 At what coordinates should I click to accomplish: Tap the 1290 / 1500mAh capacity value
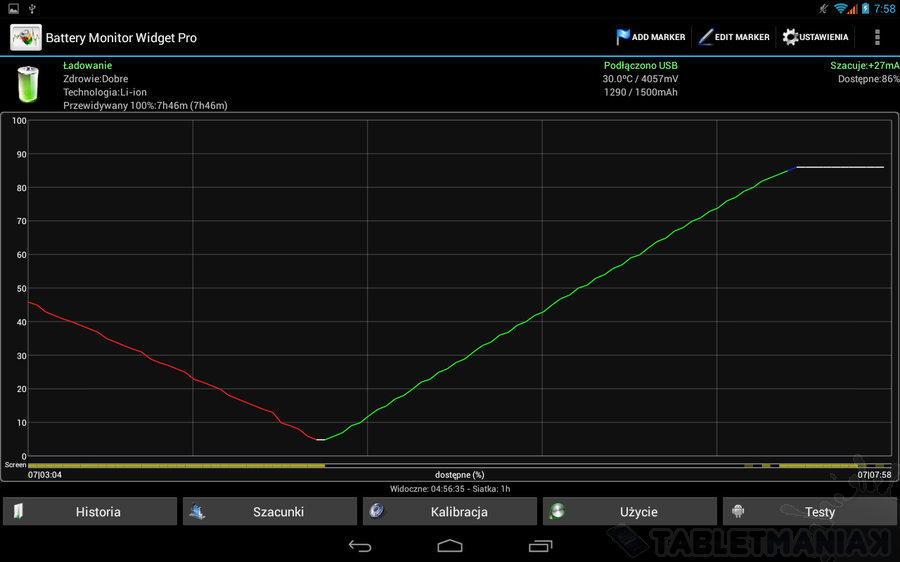click(x=641, y=92)
